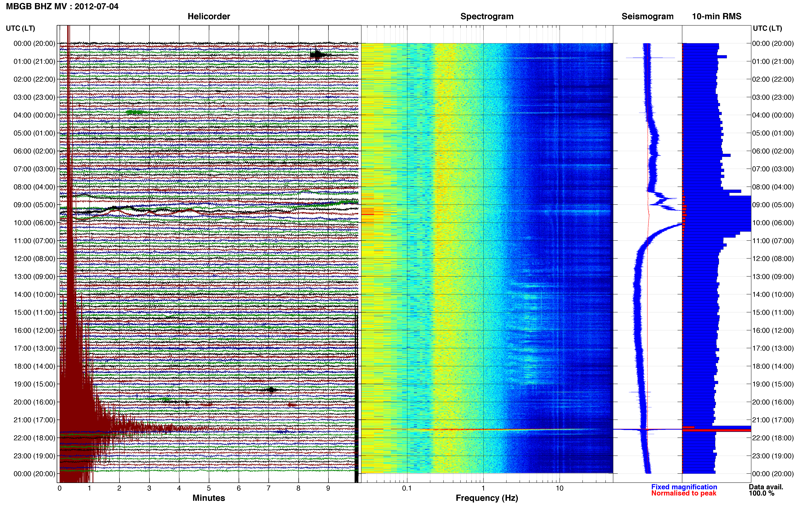
Task: Click the 'Helicorder' panel heading
Action: [209, 16]
